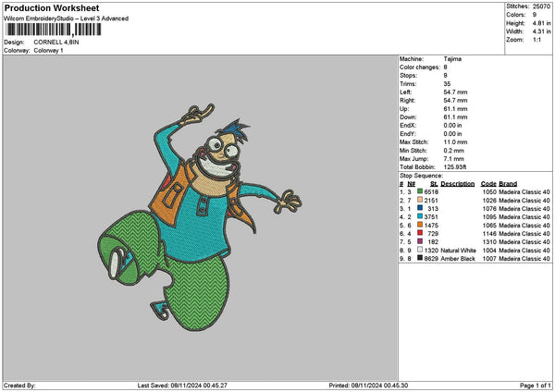
Task: Click the Description column header
Action: (x=458, y=184)
